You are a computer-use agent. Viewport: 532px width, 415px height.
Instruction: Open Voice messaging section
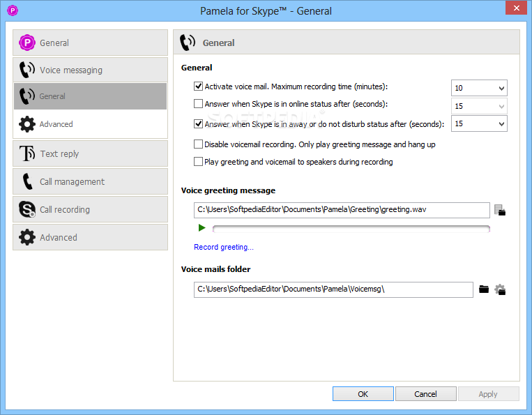tap(90, 70)
